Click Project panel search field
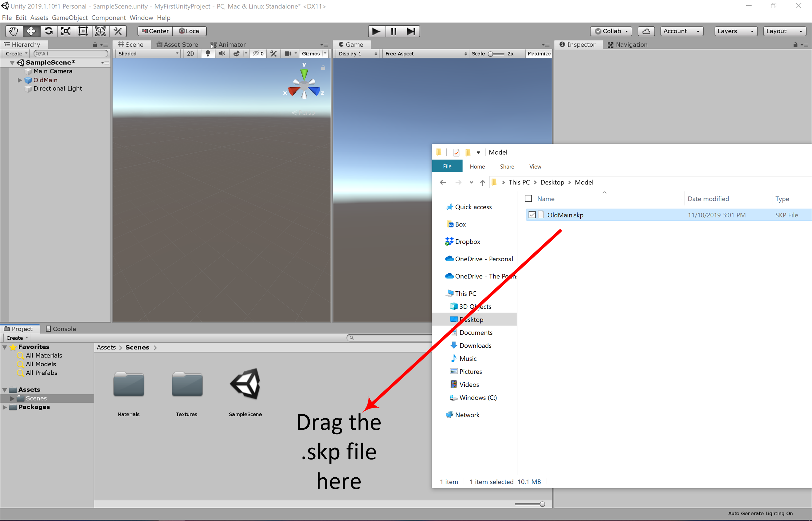 (389, 337)
